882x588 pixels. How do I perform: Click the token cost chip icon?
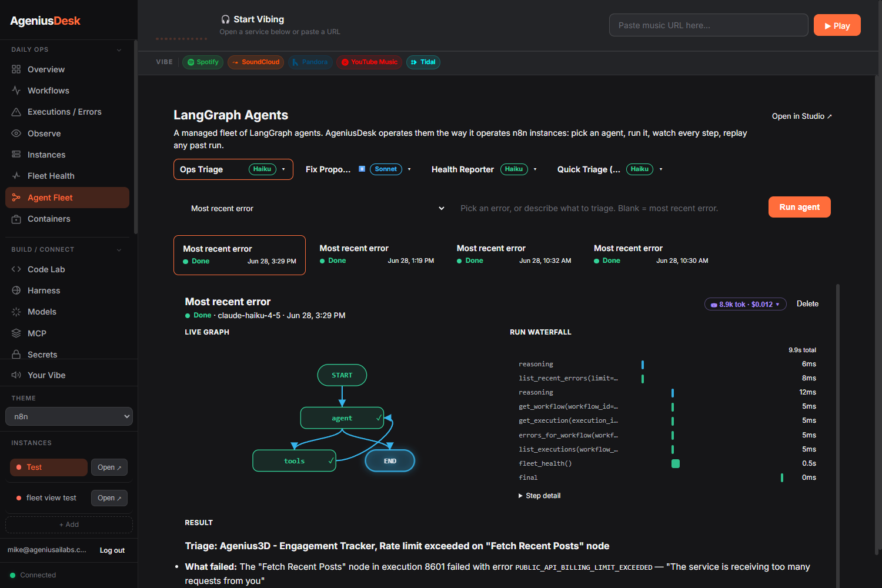714,305
